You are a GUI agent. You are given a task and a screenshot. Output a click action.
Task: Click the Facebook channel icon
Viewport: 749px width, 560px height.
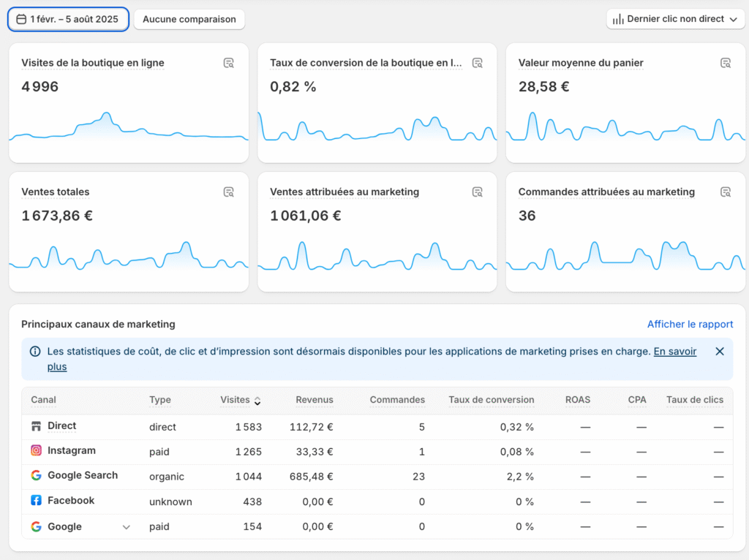[x=36, y=501]
